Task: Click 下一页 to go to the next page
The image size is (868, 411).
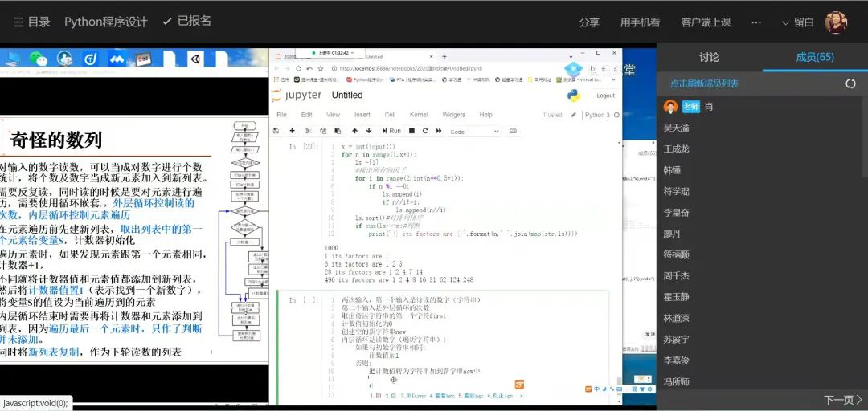Action: tap(842, 399)
